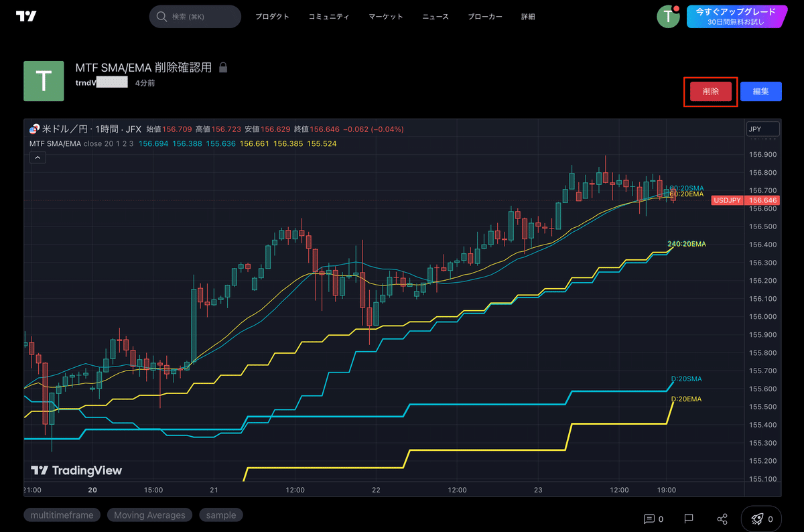Click the legend value 155.524
Image resolution: width=804 pixels, height=532 pixels.
click(322, 143)
